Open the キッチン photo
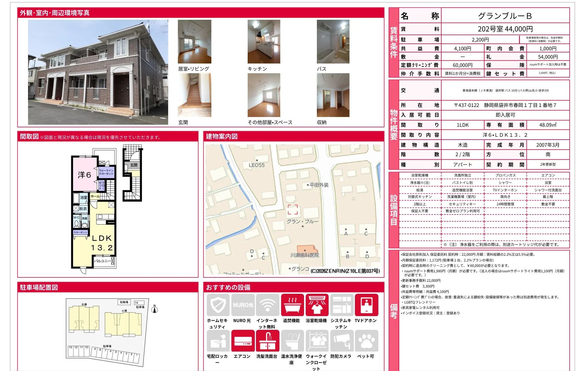The image size is (588, 371). 264,41
